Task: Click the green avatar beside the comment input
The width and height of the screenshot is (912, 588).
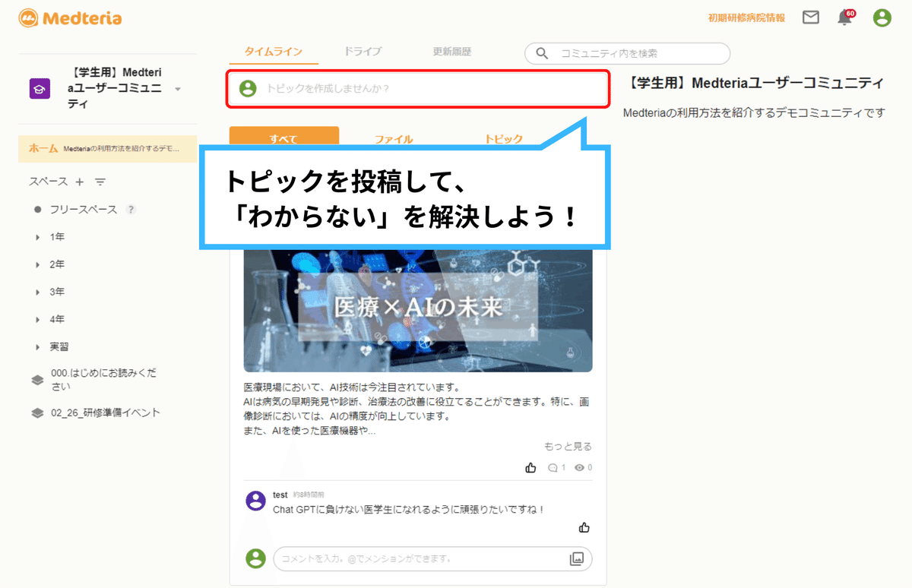Action: point(256,558)
